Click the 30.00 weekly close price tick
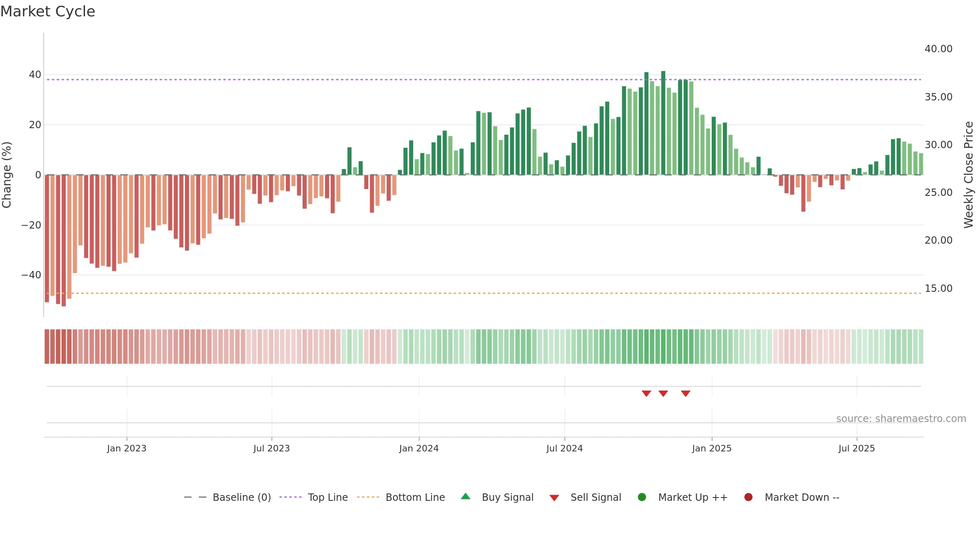 [938, 145]
